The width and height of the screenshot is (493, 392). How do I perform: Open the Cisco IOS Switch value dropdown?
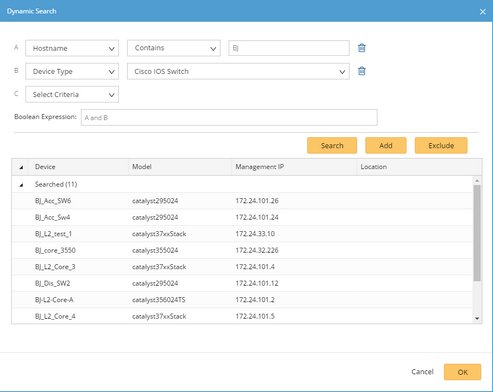pos(238,71)
